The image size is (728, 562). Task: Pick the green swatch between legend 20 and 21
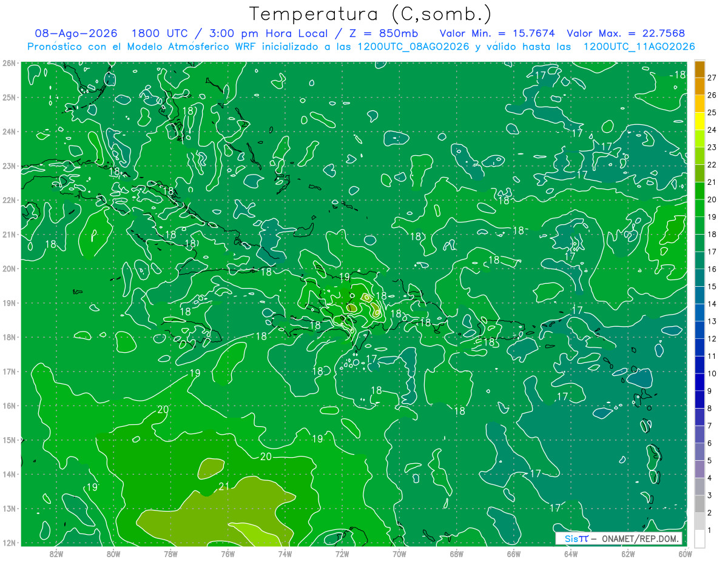pos(699,191)
